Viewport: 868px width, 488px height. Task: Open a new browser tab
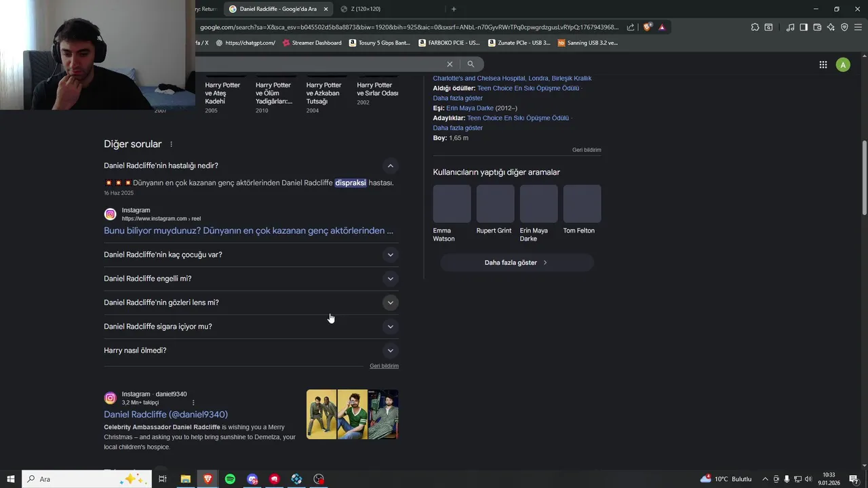pos(454,9)
